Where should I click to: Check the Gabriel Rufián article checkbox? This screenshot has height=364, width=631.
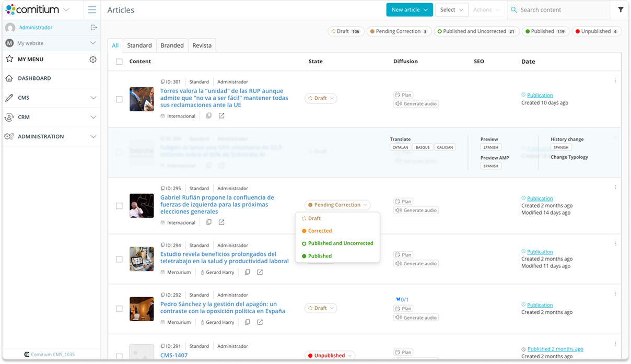pos(119,206)
